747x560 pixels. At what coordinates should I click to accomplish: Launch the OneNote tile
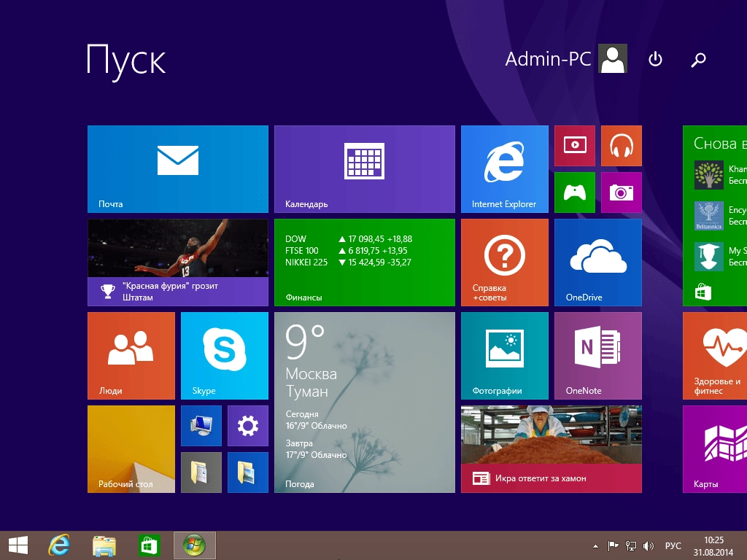(x=598, y=356)
